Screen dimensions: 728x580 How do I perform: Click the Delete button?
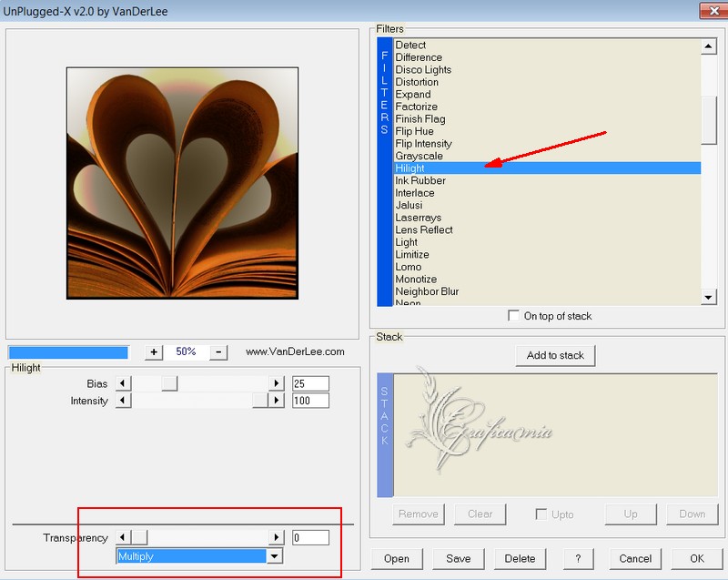(520, 559)
